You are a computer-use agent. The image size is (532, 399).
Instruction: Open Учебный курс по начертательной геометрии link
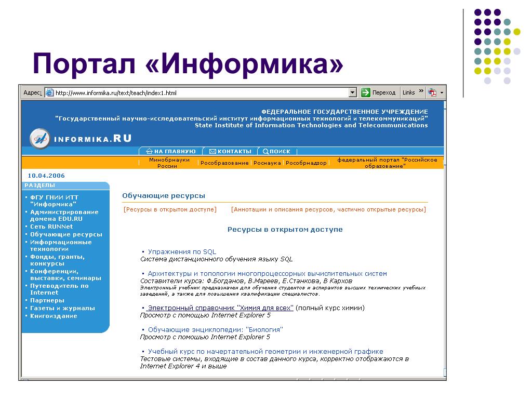click(x=265, y=352)
